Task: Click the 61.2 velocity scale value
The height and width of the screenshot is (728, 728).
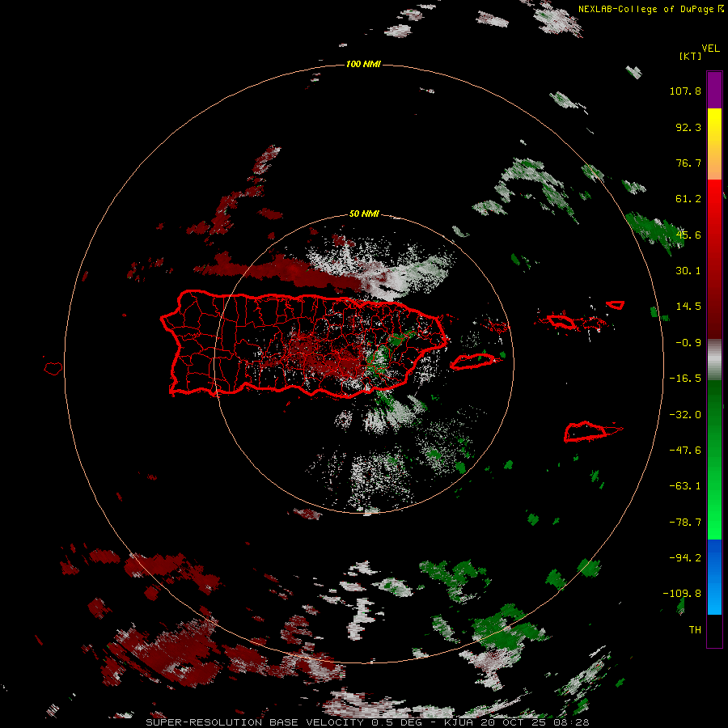Action: (688, 199)
